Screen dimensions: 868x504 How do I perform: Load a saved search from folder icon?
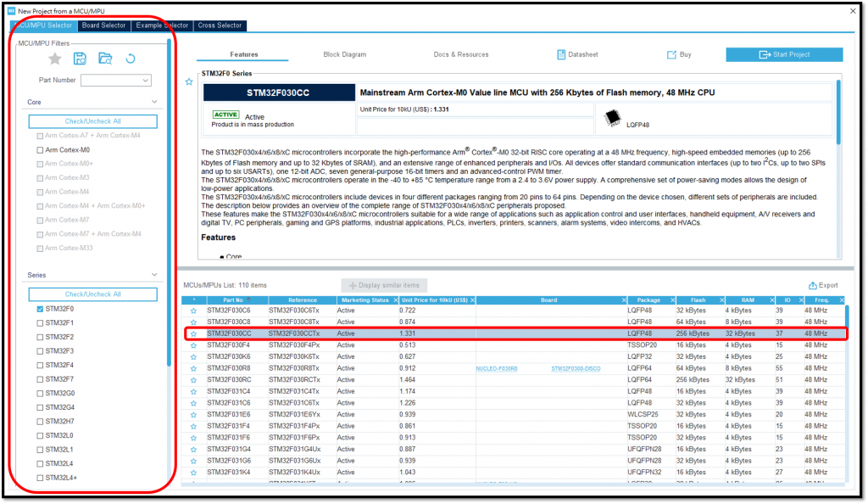[105, 59]
